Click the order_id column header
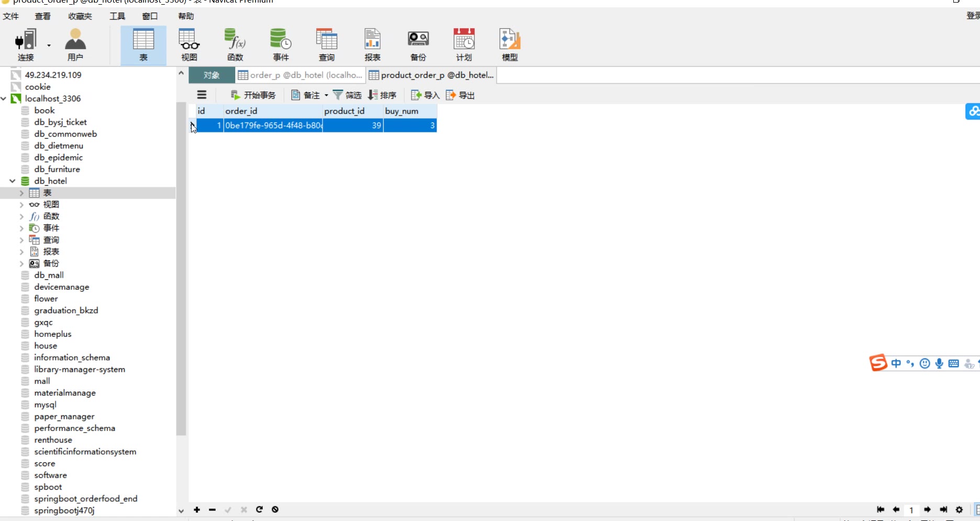This screenshot has height=521, width=980. click(x=273, y=111)
